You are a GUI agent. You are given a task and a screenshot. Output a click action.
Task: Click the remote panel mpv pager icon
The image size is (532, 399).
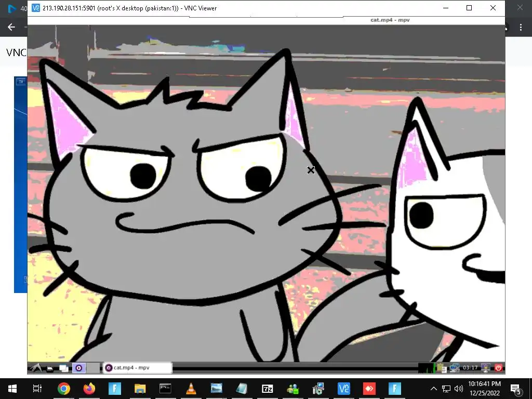(79, 368)
